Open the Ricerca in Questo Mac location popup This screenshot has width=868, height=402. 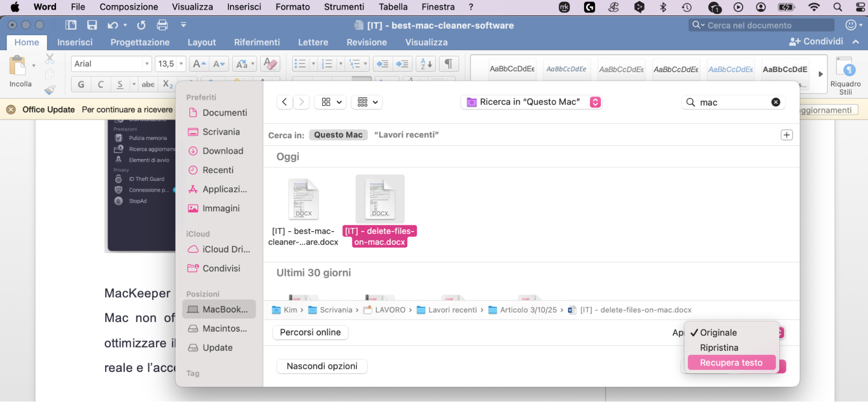pyautogui.click(x=531, y=102)
